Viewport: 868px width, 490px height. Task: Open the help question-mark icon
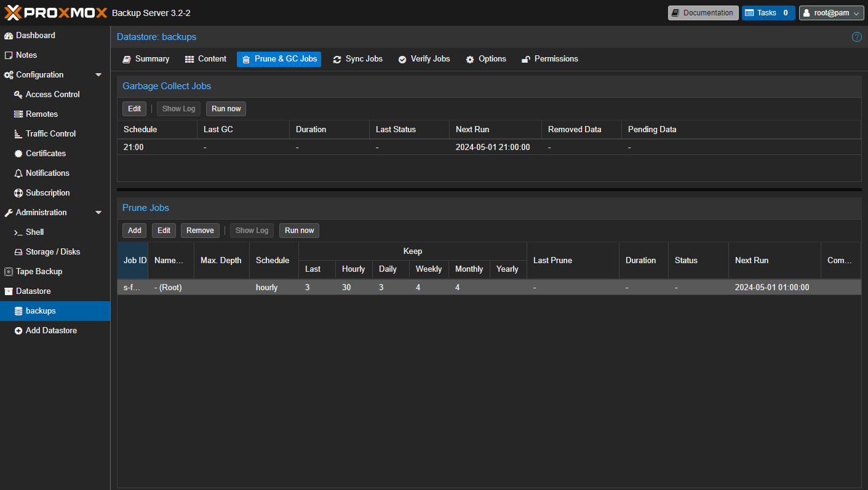(x=856, y=37)
